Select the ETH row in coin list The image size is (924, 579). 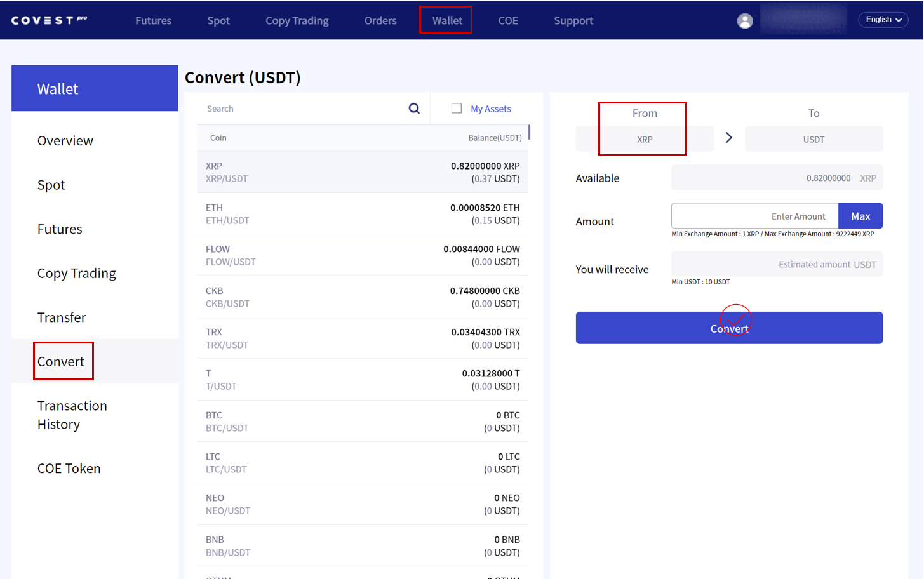tap(362, 214)
